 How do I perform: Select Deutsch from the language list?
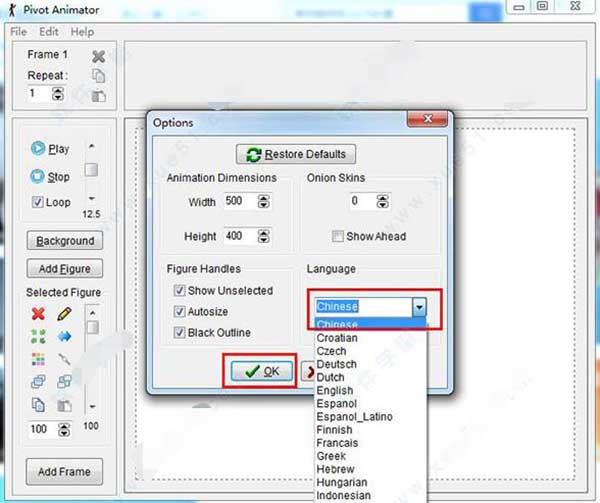370,364
